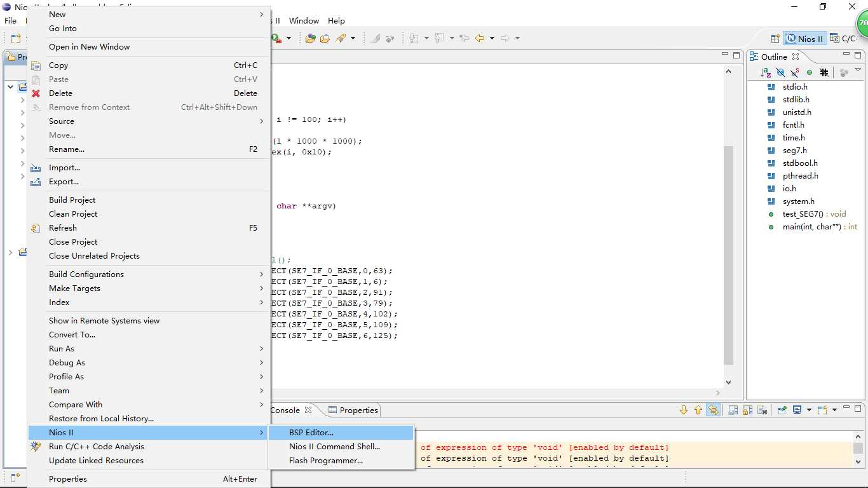Image resolution: width=868 pixels, height=488 pixels.
Task: Maximize the Outline view panel
Action: [x=857, y=56]
